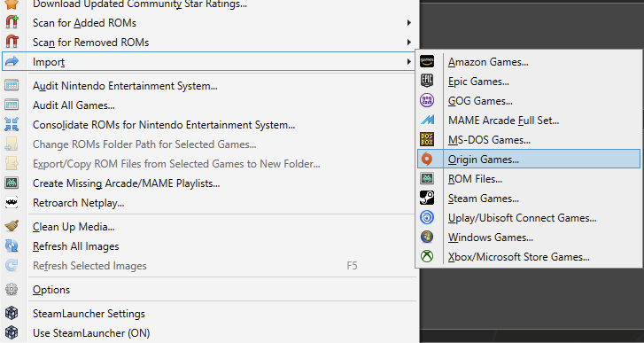The height and width of the screenshot is (343, 644).
Task: Import Amazon Games
Action: (488, 62)
